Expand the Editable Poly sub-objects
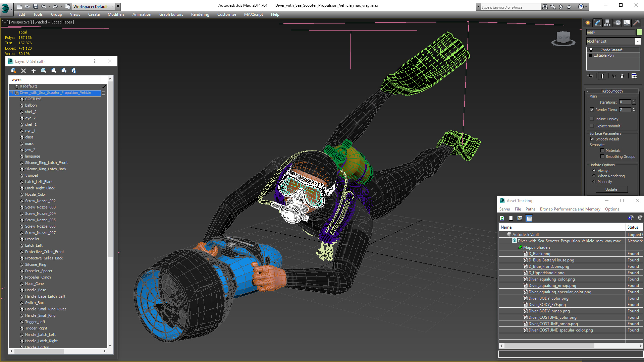 point(590,55)
